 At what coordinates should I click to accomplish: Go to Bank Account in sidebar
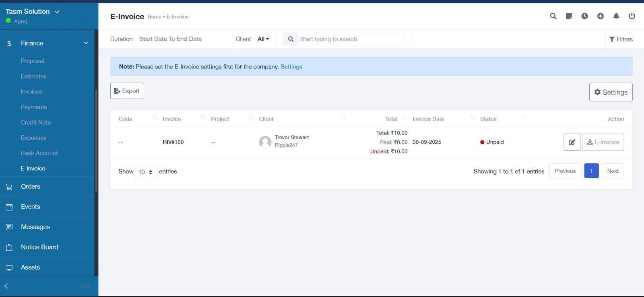(x=39, y=153)
